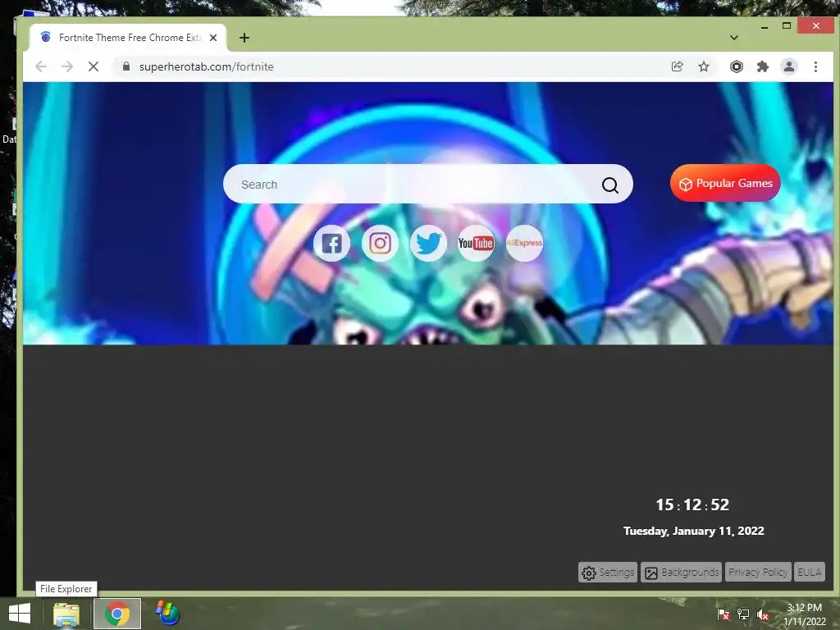View site information lock icon

coord(126,66)
